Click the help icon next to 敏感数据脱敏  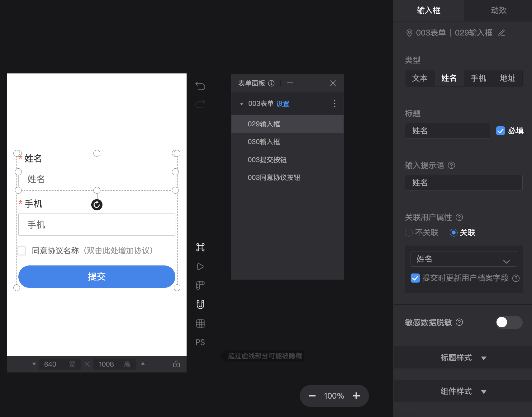(x=459, y=322)
